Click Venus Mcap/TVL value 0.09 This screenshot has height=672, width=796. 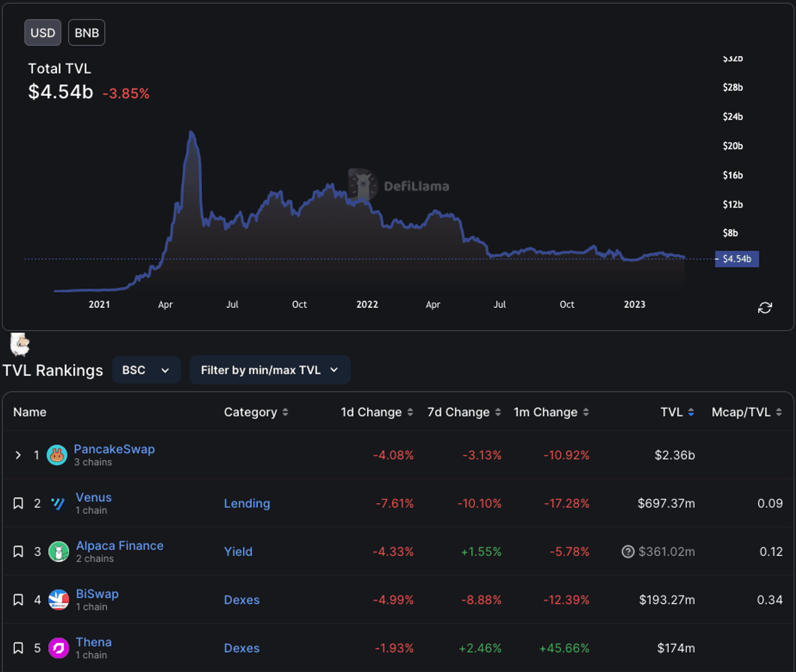click(x=770, y=504)
